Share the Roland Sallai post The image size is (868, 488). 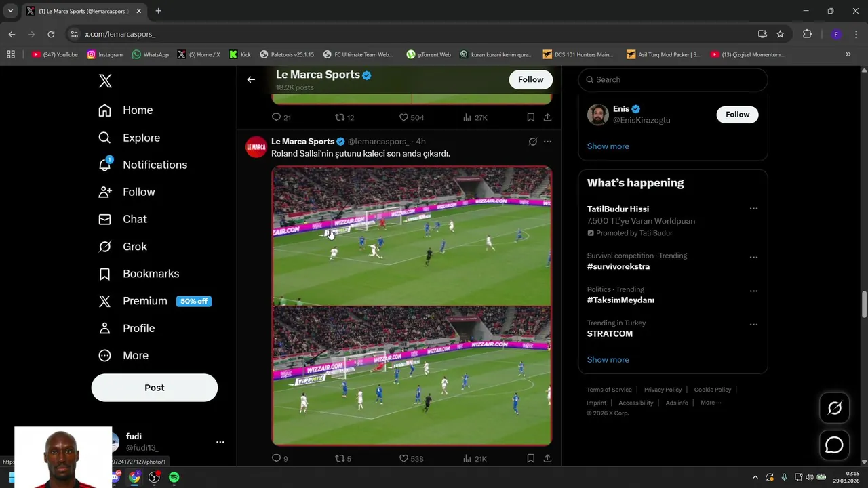(547, 458)
